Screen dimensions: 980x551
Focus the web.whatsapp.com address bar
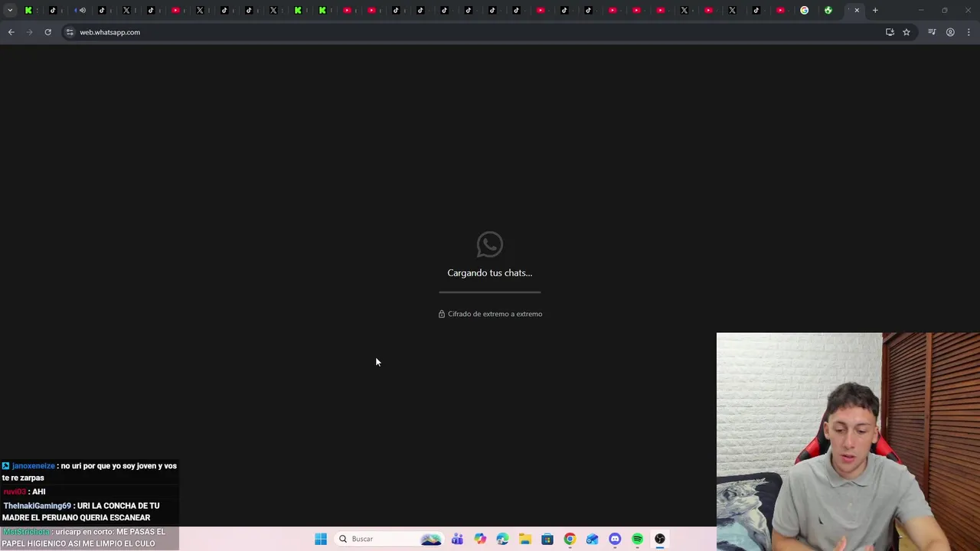pyautogui.click(x=475, y=32)
